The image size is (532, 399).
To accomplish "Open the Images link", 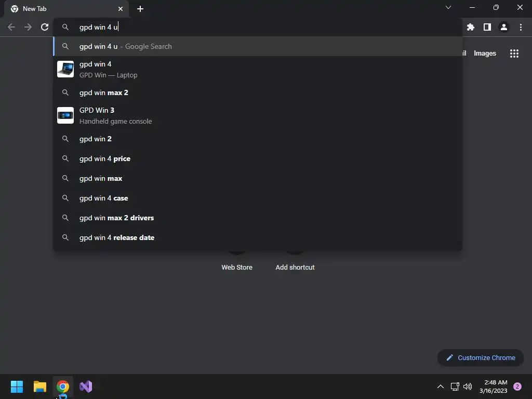I will pos(485,54).
